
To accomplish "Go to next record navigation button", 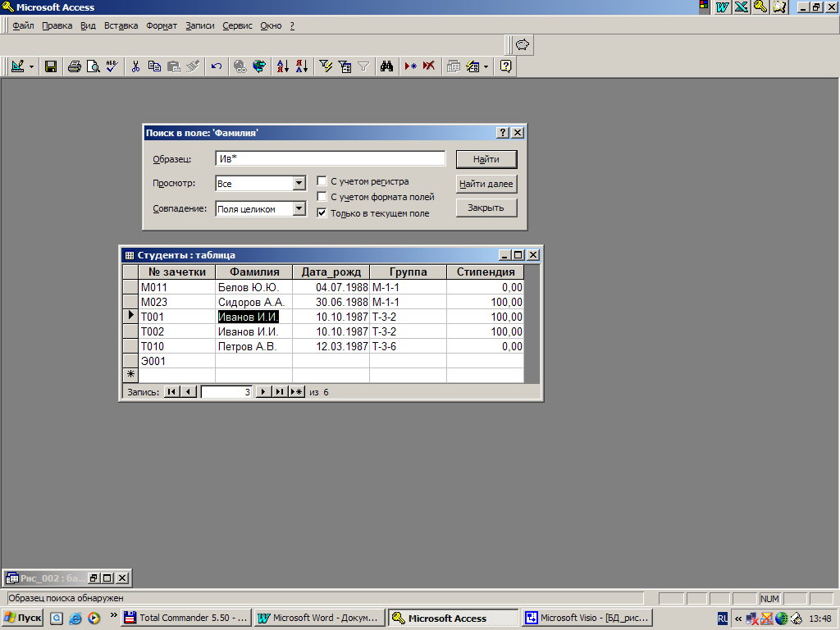I will click(x=263, y=391).
